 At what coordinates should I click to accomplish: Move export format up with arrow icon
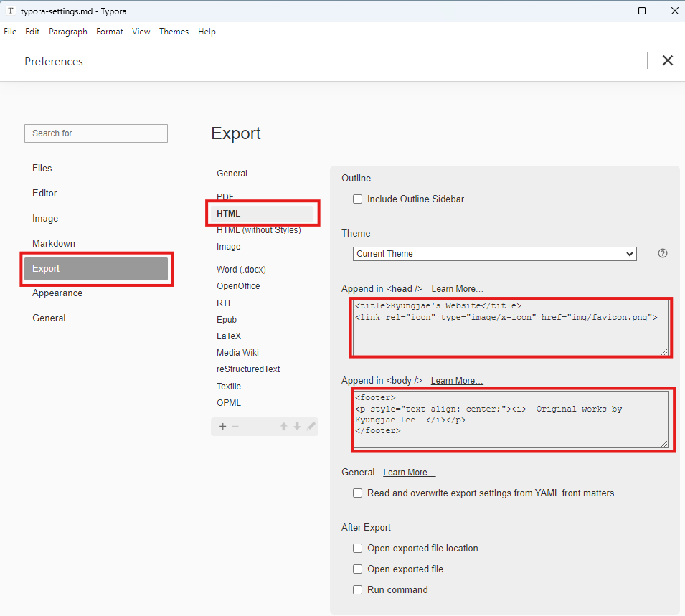(283, 427)
